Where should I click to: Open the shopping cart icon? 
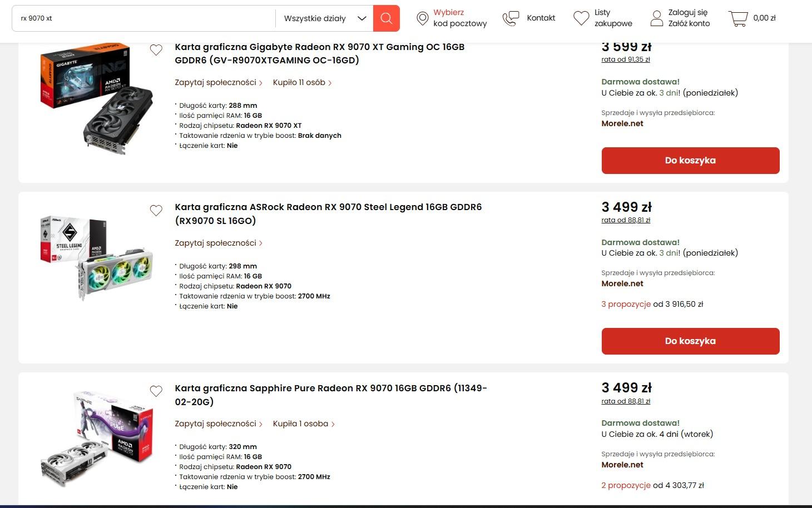(738, 18)
